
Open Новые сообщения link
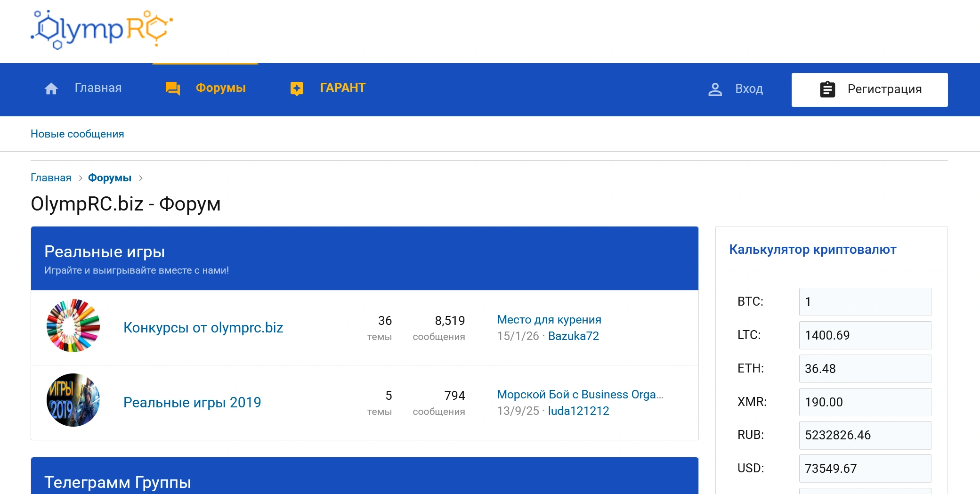[77, 134]
